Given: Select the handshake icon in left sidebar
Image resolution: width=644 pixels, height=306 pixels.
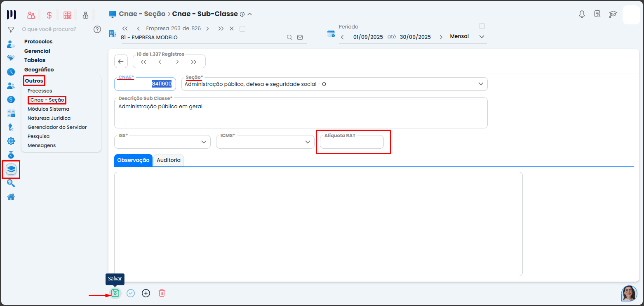Looking at the screenshot, I should 11,58.
